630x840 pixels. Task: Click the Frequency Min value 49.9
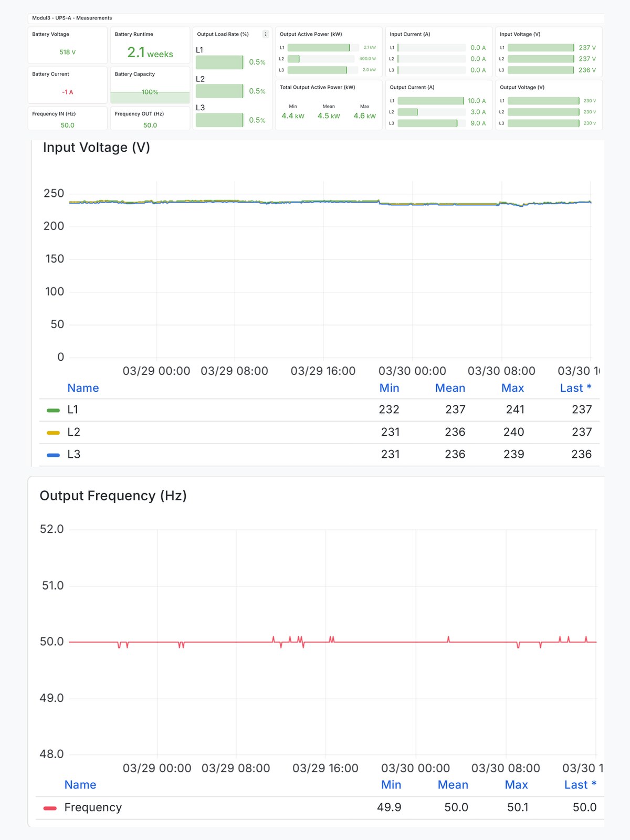click(389, 807)
